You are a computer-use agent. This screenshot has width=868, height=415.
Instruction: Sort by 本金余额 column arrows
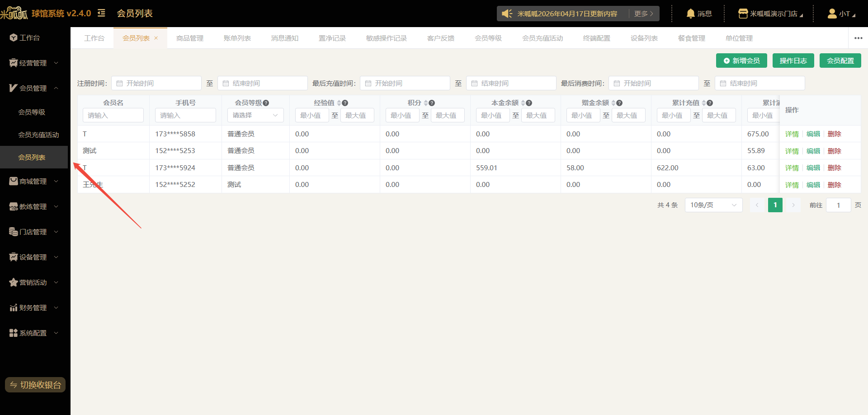pyautogui.click(x=523, y=103)
